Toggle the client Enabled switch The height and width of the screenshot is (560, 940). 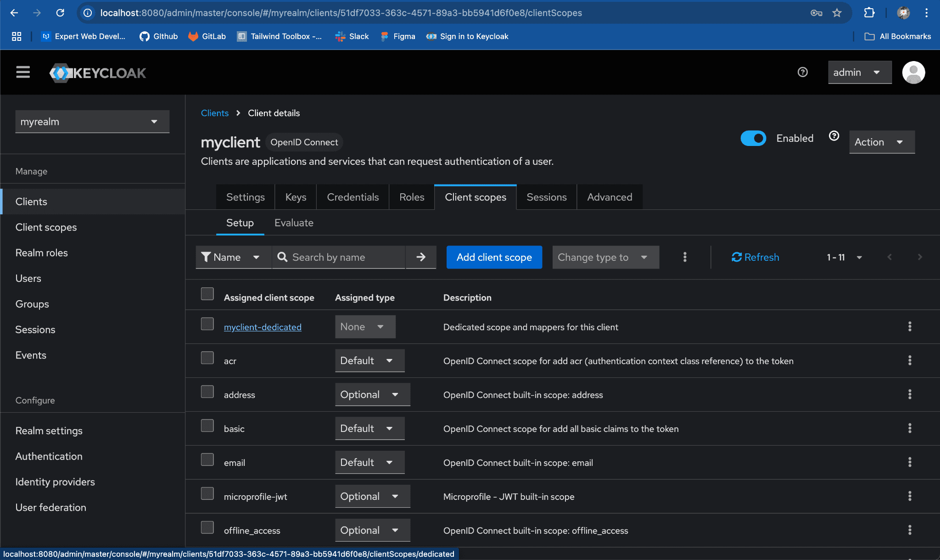coord(753,138)
